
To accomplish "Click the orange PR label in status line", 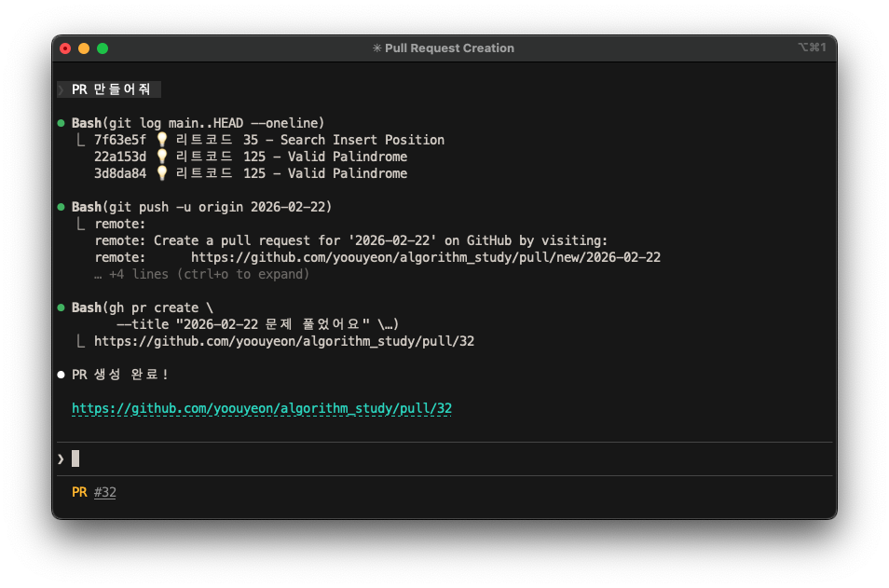I will (x=79, y=492).
